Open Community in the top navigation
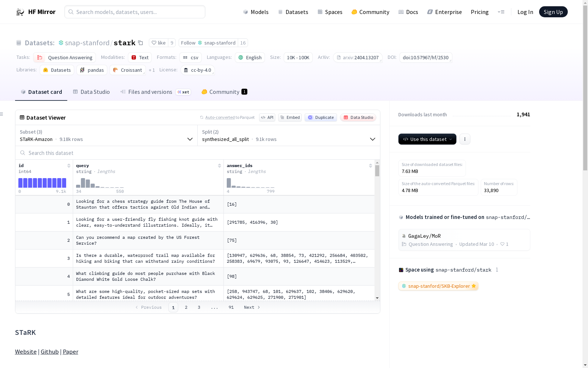This screenshot has width=588, height=368. click(x=370, y=12)
